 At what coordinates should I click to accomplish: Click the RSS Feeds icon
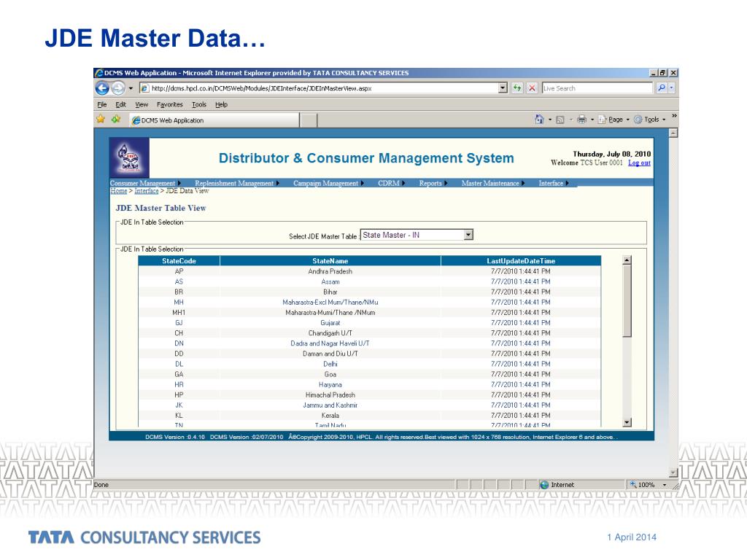(x=560, y=120)
